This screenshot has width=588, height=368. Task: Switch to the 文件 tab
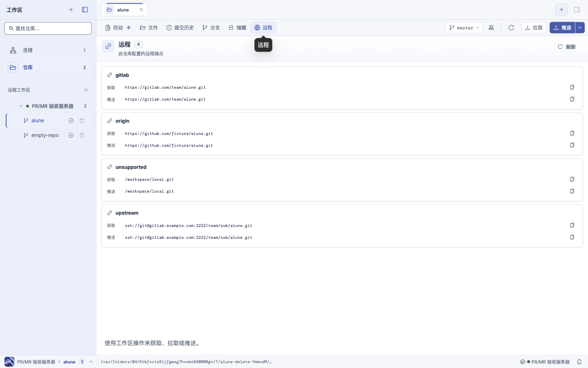coord(149,28)
